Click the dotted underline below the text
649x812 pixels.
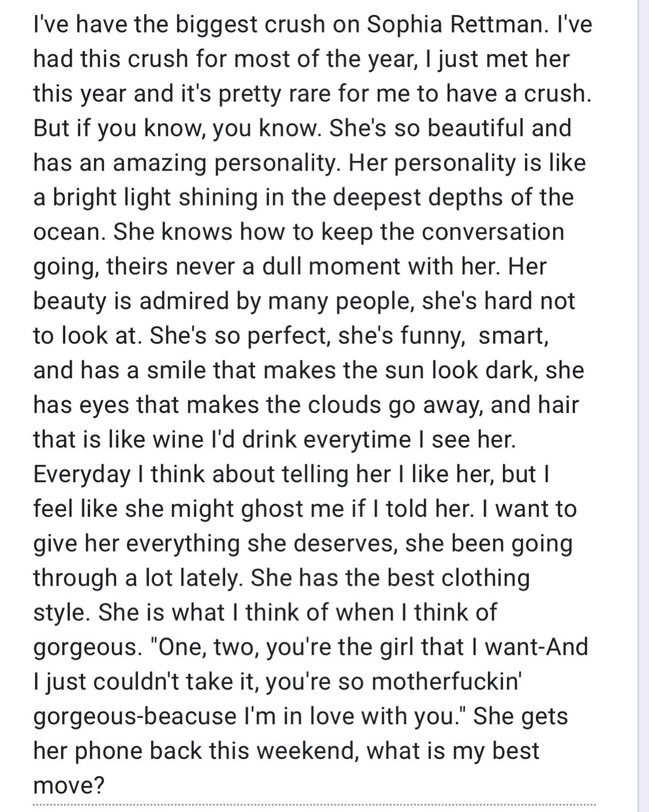pos(314,805)
